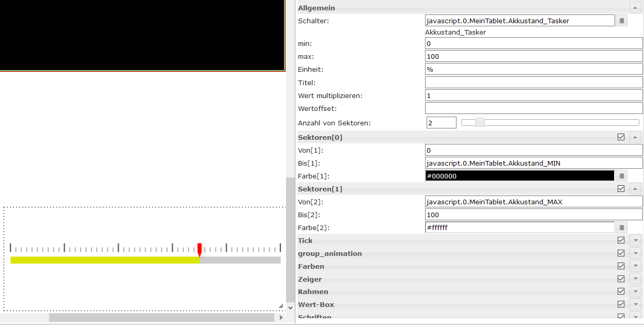This screenshot has width=644, height=325.
Task: Click the Allgemein section header
Action: coord(469,8)
